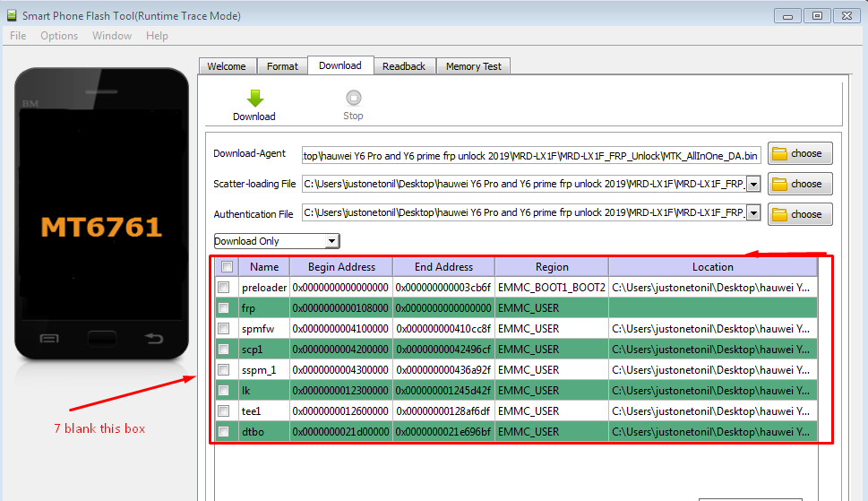Choose Authentication file
This screenshot has height=501, width=868.
[x=799, y=214]
